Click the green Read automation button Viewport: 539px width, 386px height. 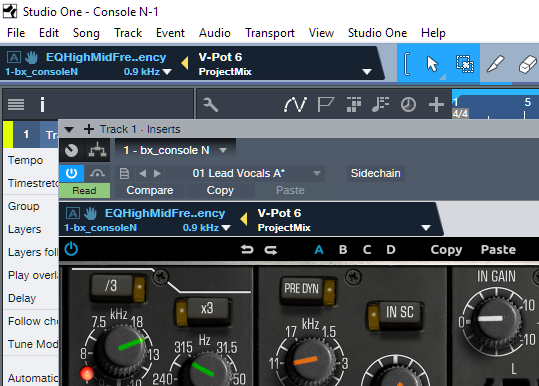pyautogui.click(x=84, y=190)
